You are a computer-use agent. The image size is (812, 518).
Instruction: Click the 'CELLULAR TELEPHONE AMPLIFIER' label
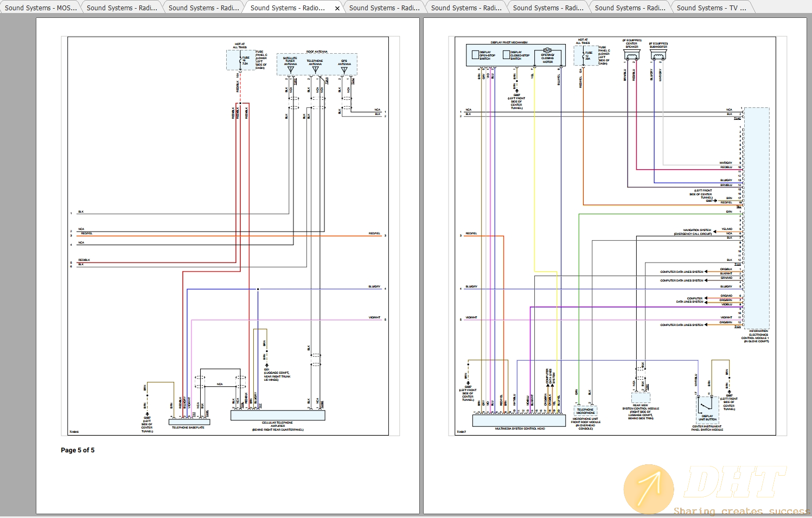[277, 424]
